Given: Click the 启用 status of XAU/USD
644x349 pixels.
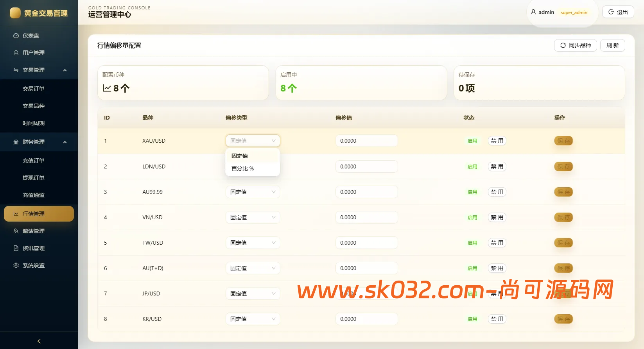Looking at the screenshot, I should coord(472,141).
